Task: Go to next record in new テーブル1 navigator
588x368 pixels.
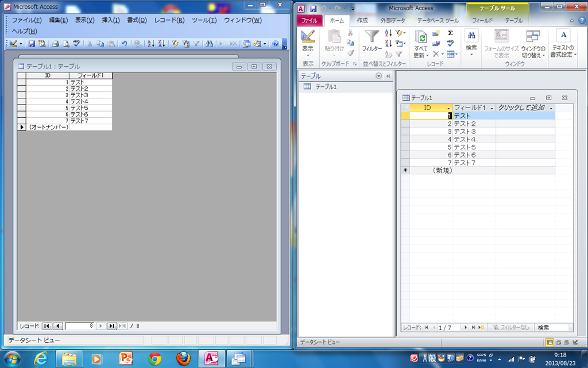Action: click(x=466, y=327)
